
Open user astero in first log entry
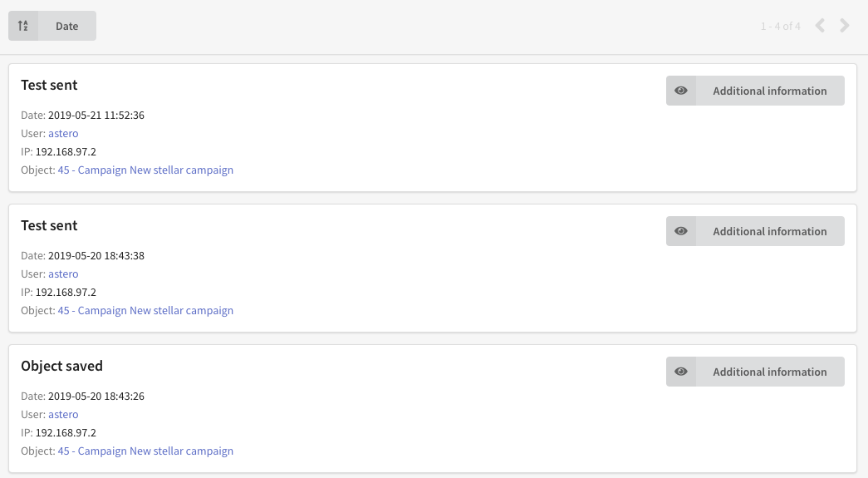coord(63,134)
